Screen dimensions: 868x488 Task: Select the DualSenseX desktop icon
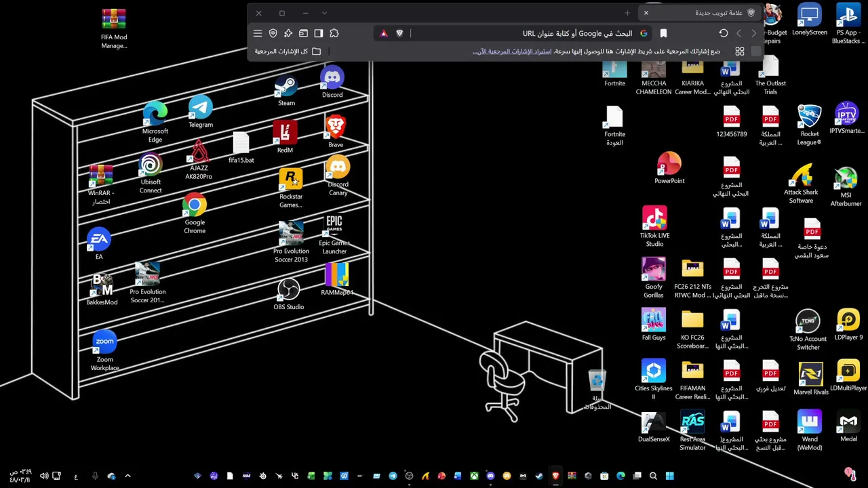(x=654, y=426)
